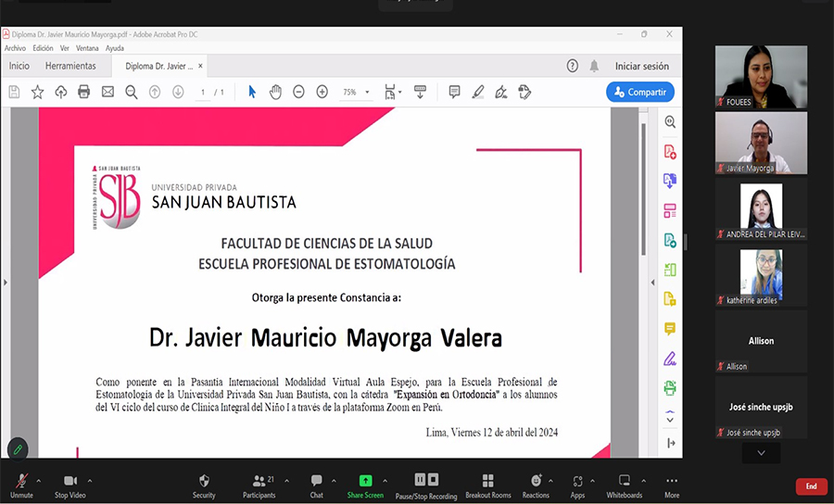
Task: Open Zoom Apps
Action: [577, 485]
